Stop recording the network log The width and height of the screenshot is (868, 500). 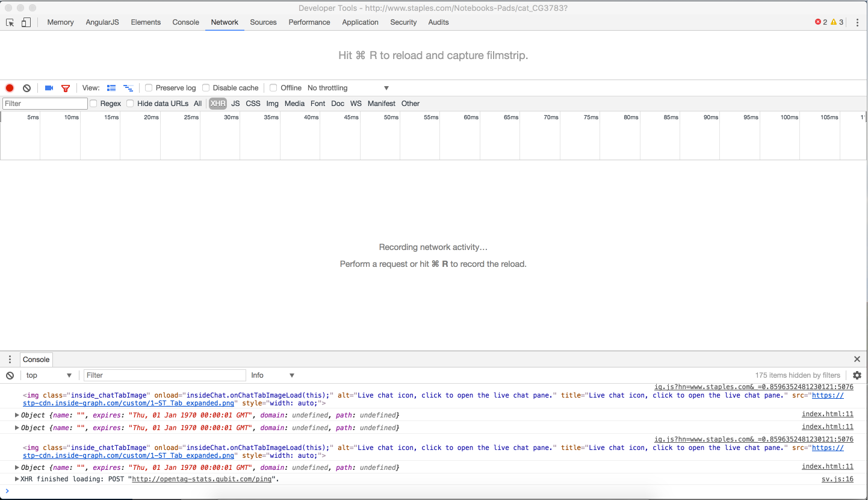[9, 87]
